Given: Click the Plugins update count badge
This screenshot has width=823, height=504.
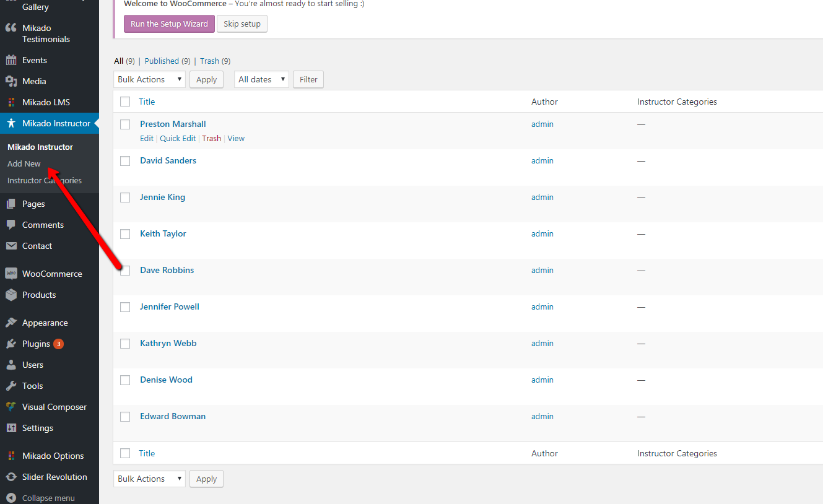Looking at the screenshot, I should (58, 344).
